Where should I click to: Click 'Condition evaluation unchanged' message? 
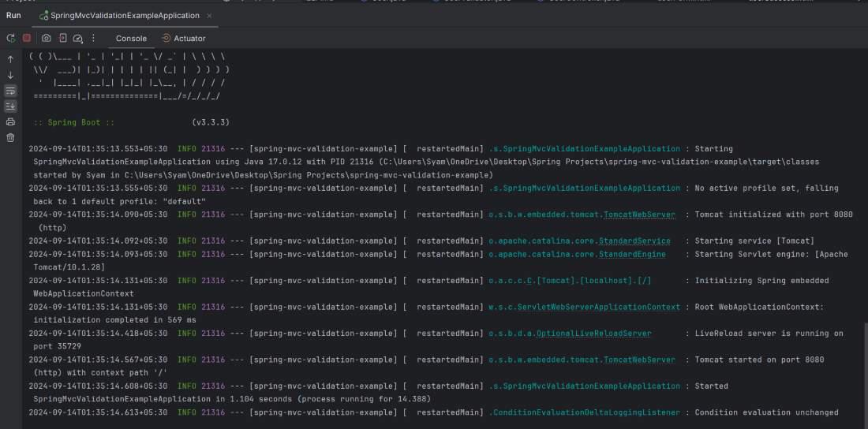pyautogui.click(x=766, y=412)
